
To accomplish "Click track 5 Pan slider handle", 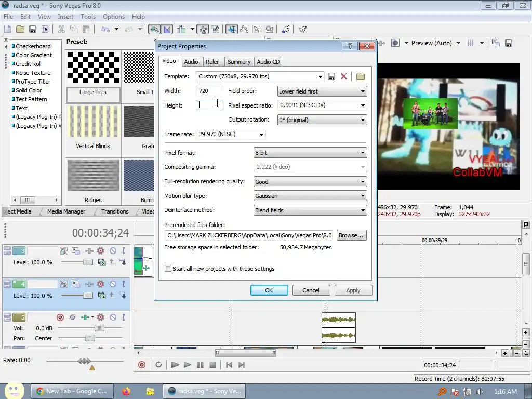I will pyautogui.click(x=90, y=338).
